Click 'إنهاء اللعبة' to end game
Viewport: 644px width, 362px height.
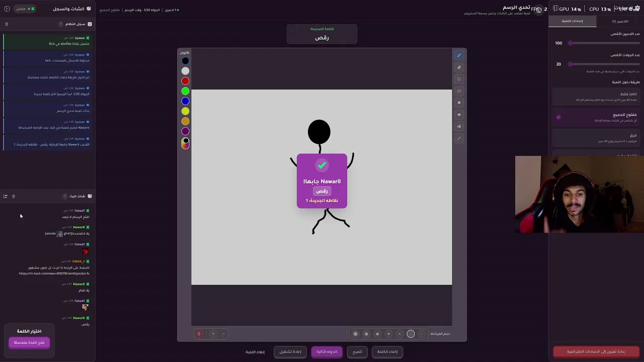coord(255,351)
